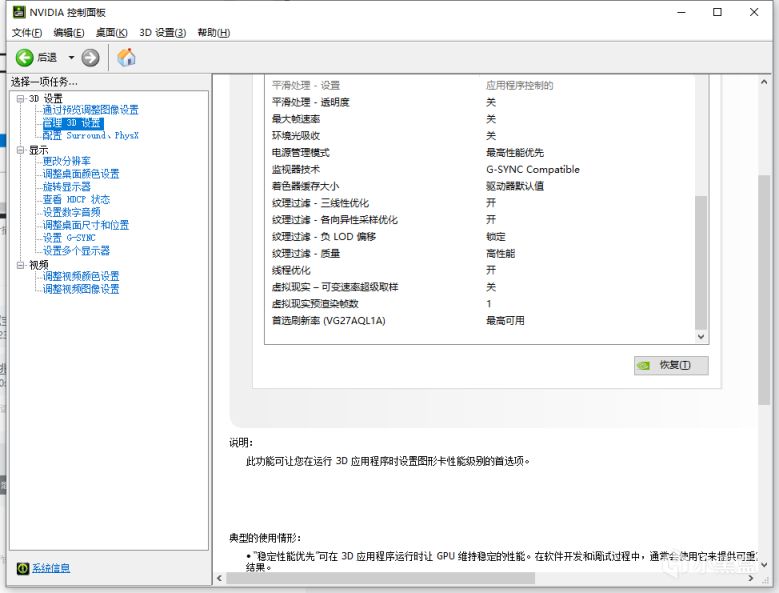This screenshot has height=593, width=779.
Task: Click the green Back arrow icon
Action: click(24, 58)
